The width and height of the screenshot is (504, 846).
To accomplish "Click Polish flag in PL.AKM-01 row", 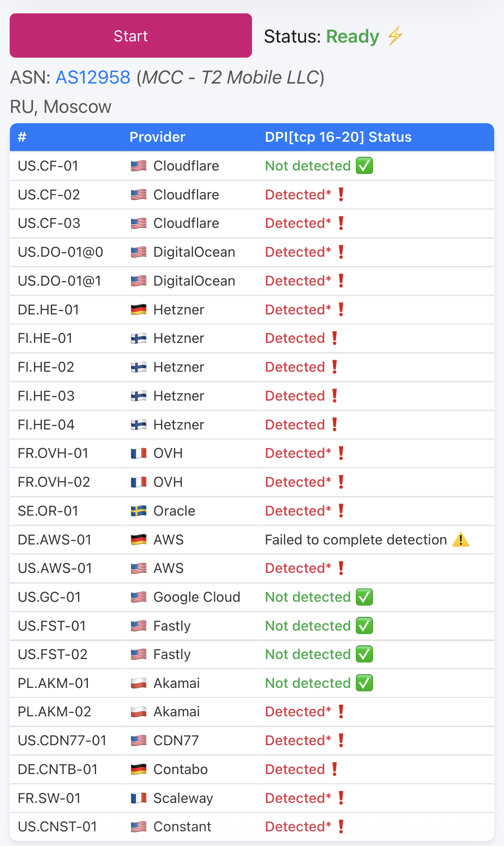I will [x=139, y=683].
